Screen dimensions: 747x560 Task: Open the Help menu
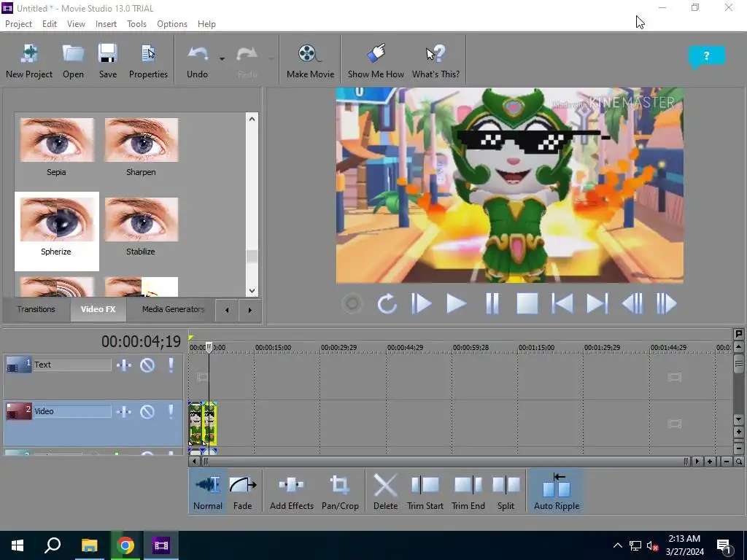coord(206,24)
